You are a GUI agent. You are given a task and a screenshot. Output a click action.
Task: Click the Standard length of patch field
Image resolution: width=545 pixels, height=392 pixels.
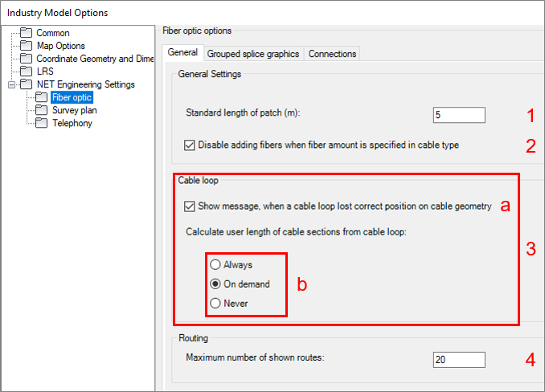pos(459,115)
